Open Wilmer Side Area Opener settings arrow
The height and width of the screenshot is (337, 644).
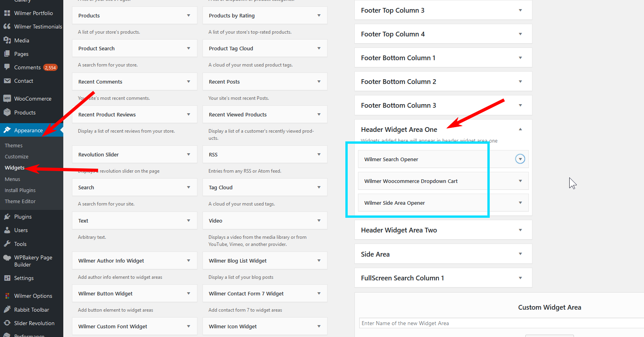pos(521,203)
